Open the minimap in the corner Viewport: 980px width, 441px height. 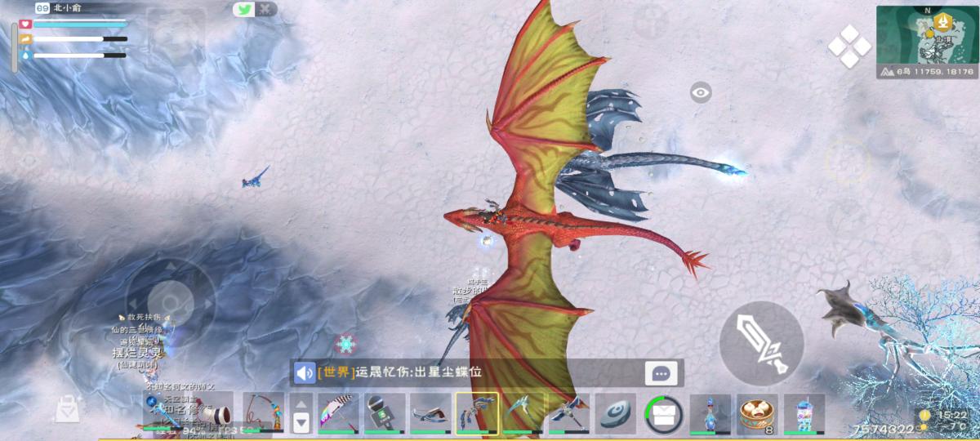point(928,42)
